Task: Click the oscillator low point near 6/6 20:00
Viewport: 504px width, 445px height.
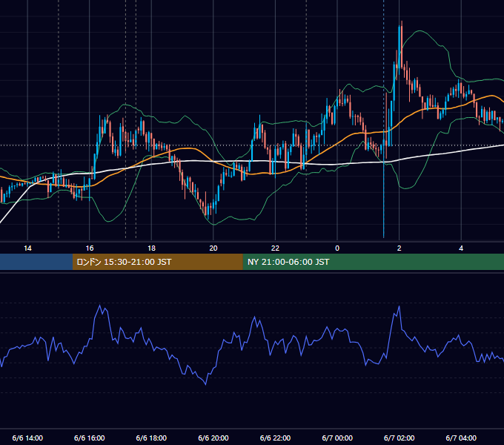Action: click(206, 383)
